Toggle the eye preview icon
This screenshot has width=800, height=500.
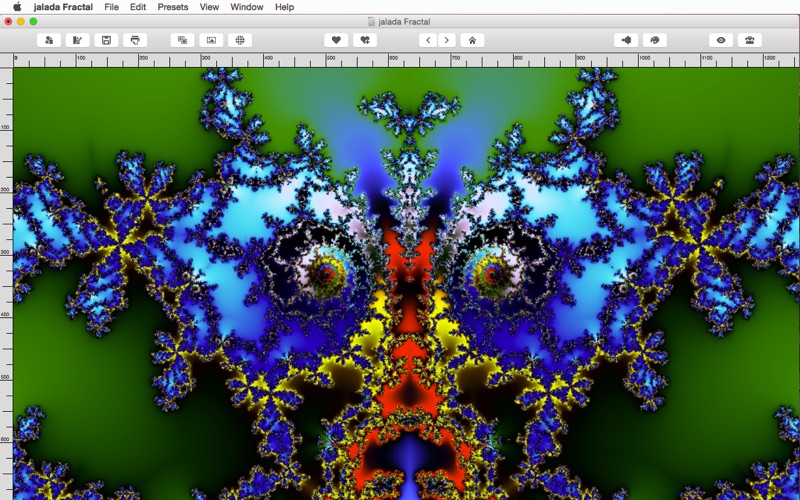tap(721, 40)
